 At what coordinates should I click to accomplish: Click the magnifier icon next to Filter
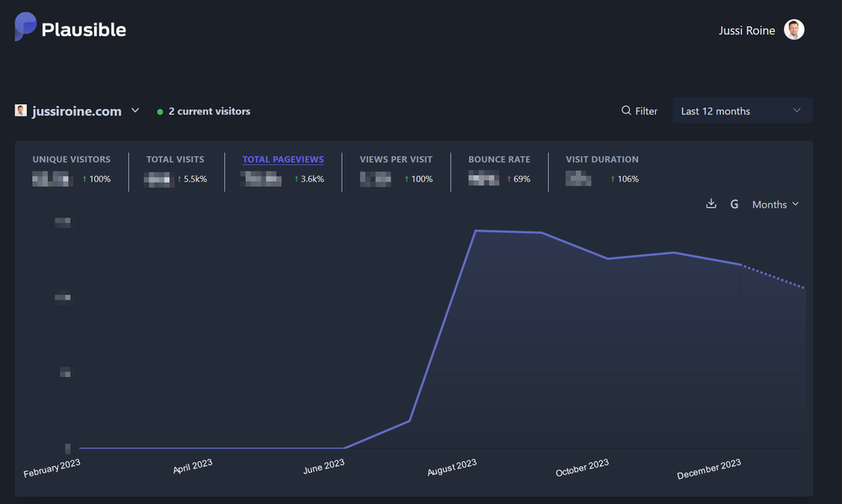pyautogui.click(x=626, y=110)
